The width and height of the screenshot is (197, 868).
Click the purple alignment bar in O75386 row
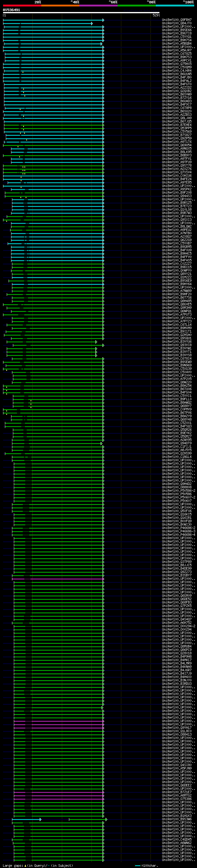pos(59,799)
